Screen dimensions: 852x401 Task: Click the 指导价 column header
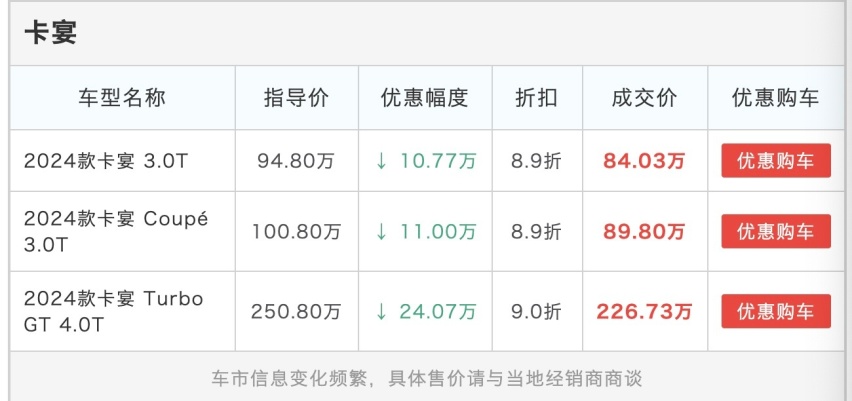point(297,98)
